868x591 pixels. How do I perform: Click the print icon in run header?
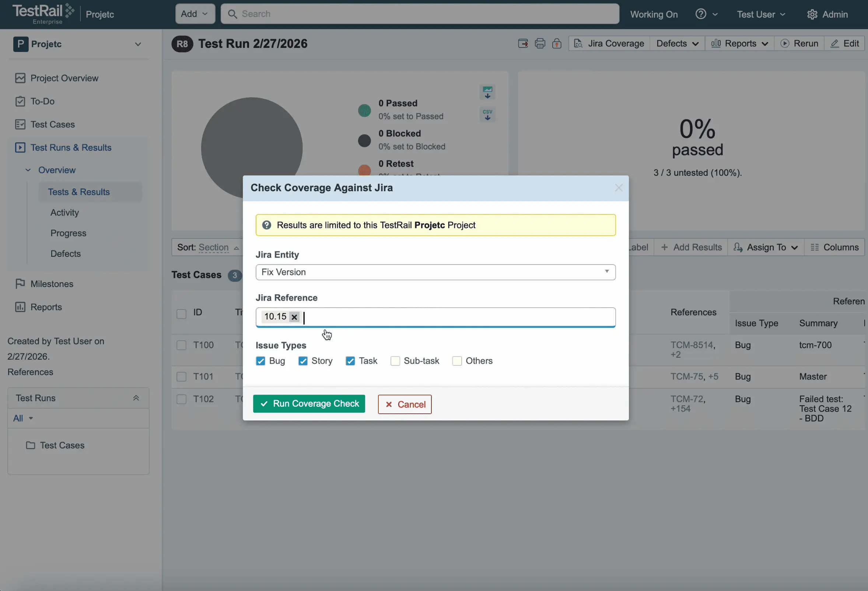(x=540, y=44)
